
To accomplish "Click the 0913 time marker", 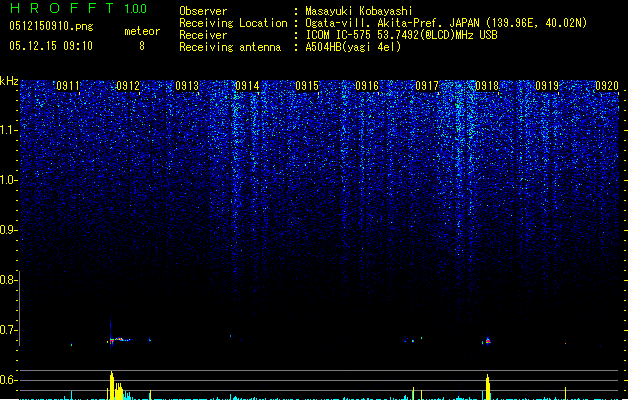I will (187, 86).
